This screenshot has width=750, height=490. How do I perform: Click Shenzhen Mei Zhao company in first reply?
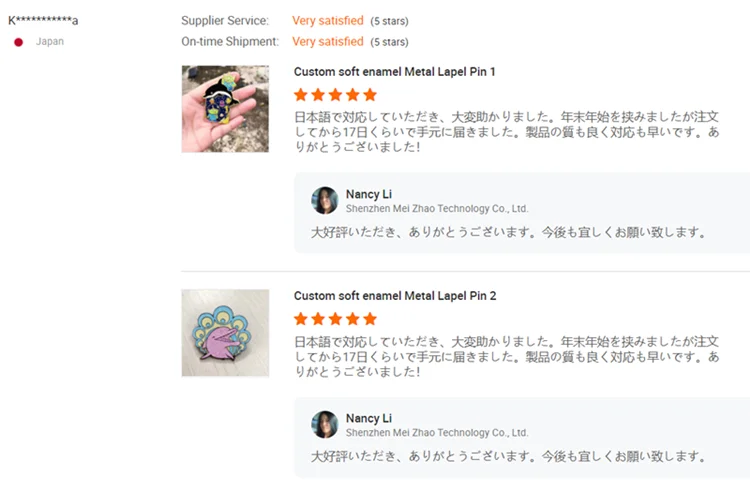(x=436, y=209)
